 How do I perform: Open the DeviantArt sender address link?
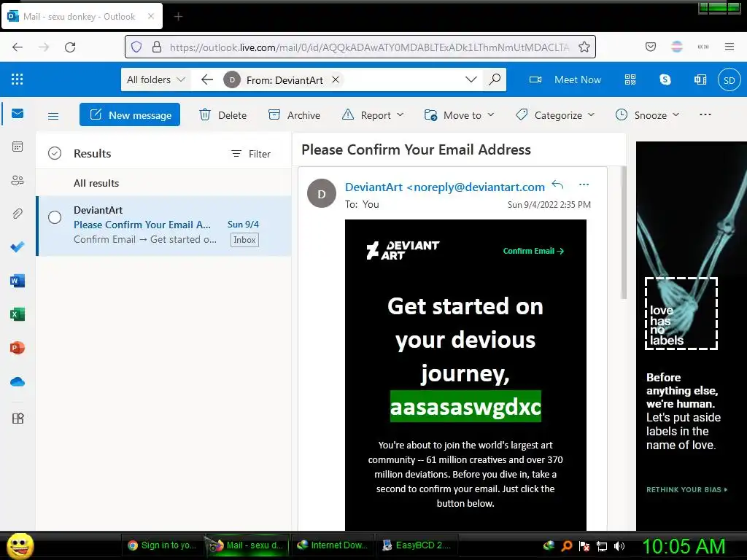445,187
